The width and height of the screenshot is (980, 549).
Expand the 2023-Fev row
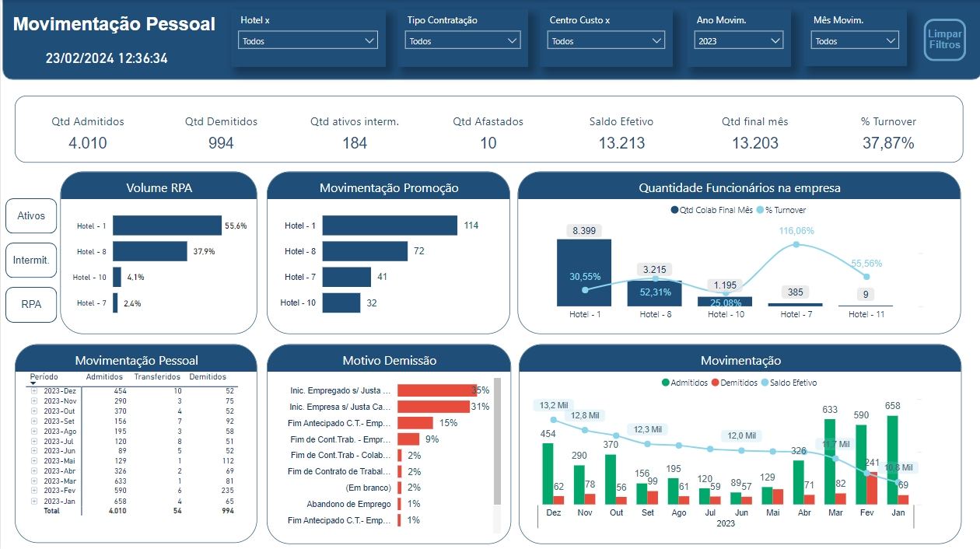34,491
